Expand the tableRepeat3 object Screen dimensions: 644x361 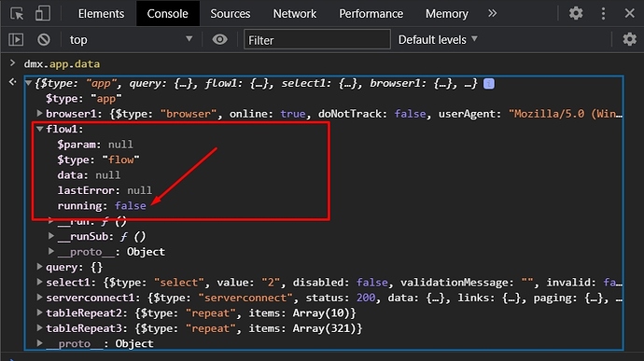point(39,327)
